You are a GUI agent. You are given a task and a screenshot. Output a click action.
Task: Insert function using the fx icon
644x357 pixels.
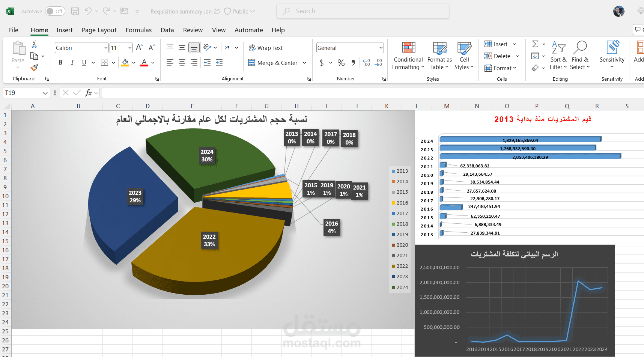coord(88,93)
